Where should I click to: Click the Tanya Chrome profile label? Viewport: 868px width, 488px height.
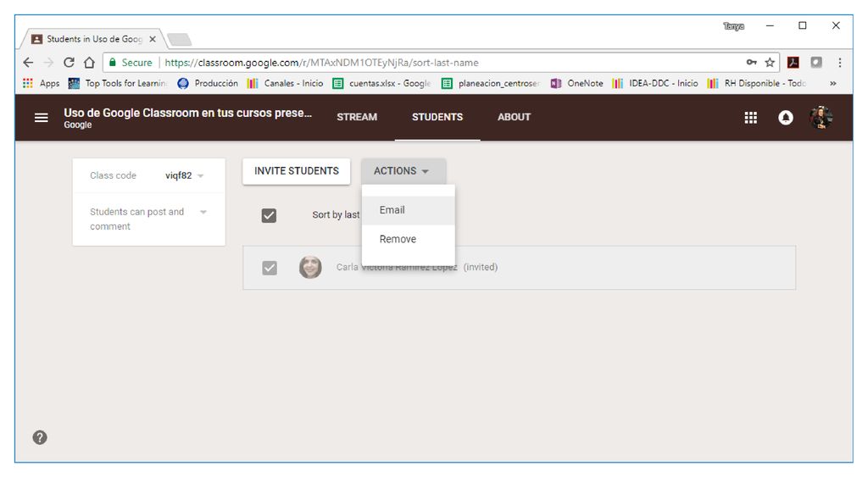pos(733,26)
